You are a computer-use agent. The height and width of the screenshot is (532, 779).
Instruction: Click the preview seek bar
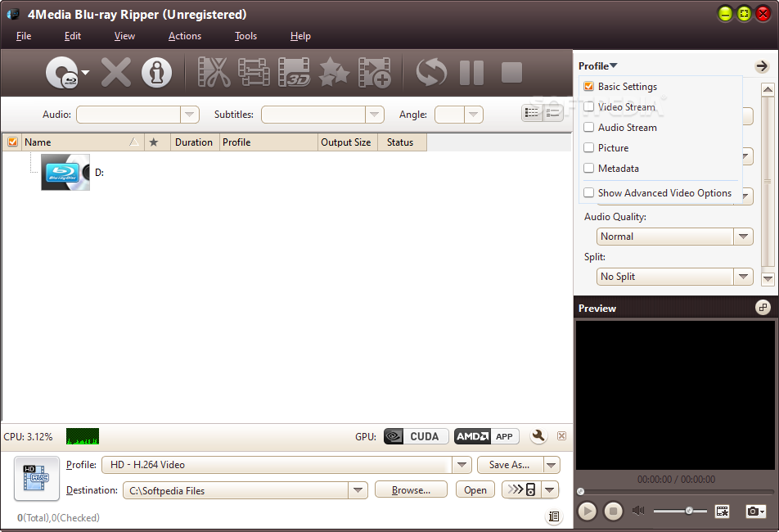pos(676,491)
